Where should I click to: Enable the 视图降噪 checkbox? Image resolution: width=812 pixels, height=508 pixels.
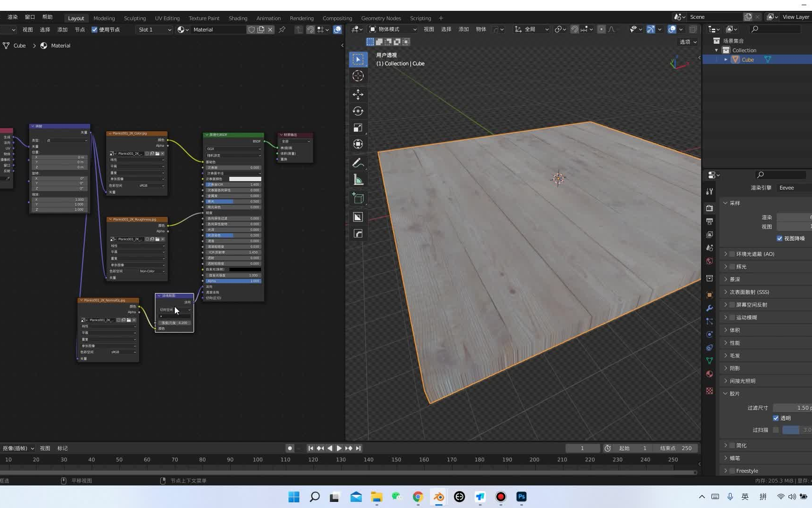[x=780, y=238]
